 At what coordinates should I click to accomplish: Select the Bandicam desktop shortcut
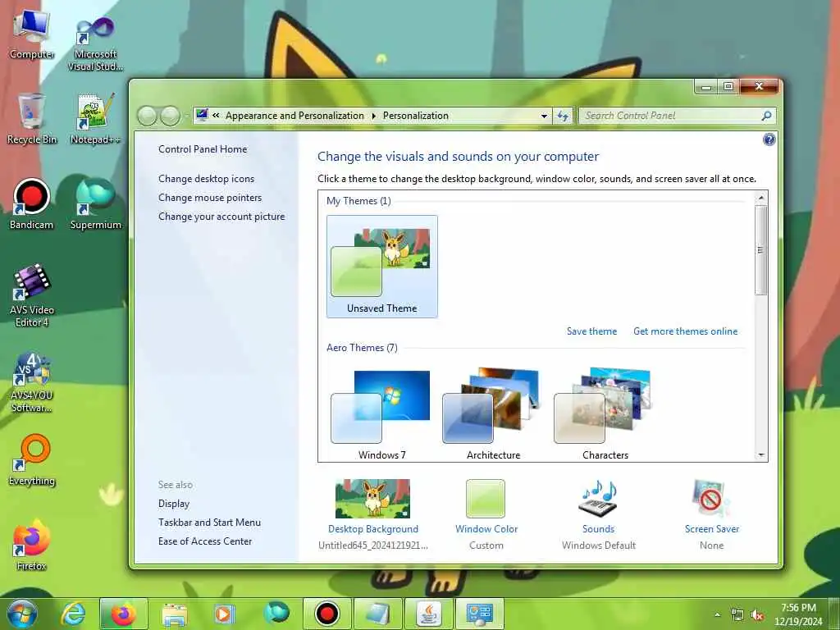coord(32,204)
